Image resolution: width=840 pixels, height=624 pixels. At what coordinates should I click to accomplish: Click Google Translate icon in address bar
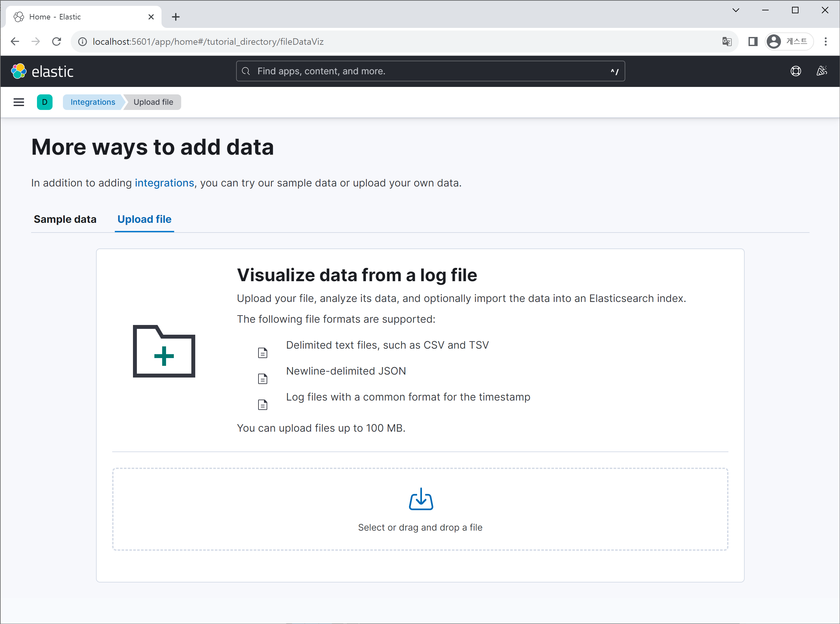tap(726, 42)
